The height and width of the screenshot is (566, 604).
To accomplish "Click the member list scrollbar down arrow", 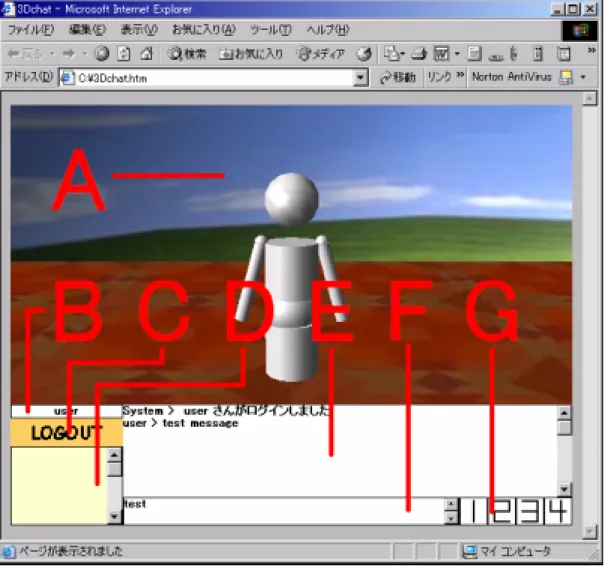I will (x=114, y=517).
